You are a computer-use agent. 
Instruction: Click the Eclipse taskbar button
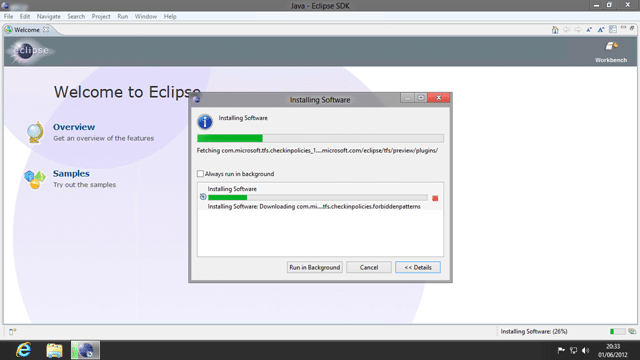click(x=85, y=350)
